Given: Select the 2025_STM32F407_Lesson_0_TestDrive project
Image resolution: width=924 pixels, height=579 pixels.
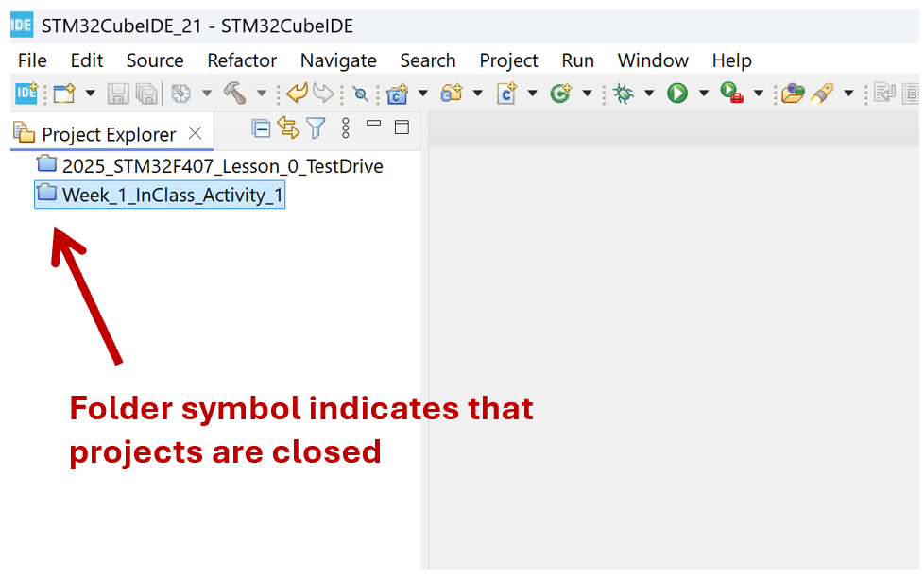Looking at the screenshot, I should click(222, 166).
